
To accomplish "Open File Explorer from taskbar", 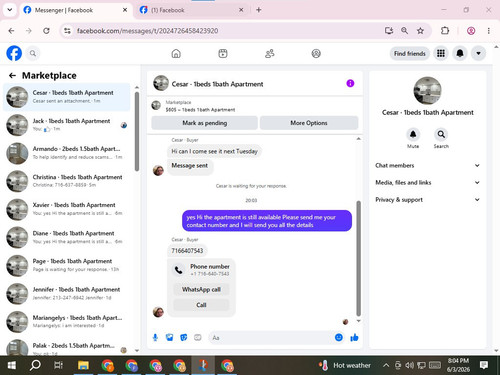I will (83, 365).
